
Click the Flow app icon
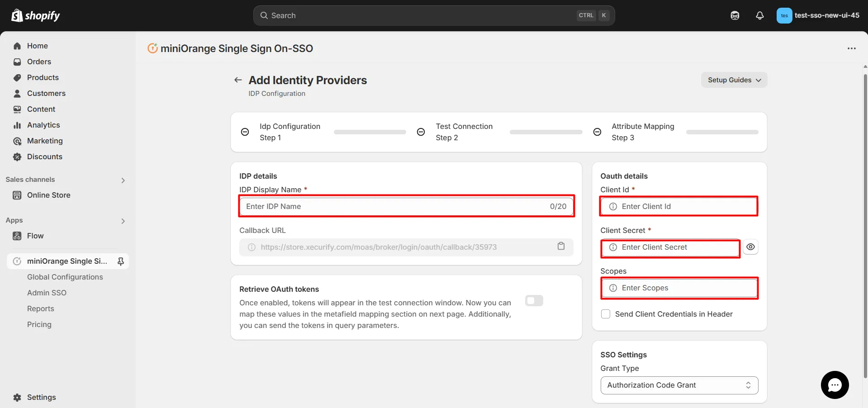click(17, 236)
